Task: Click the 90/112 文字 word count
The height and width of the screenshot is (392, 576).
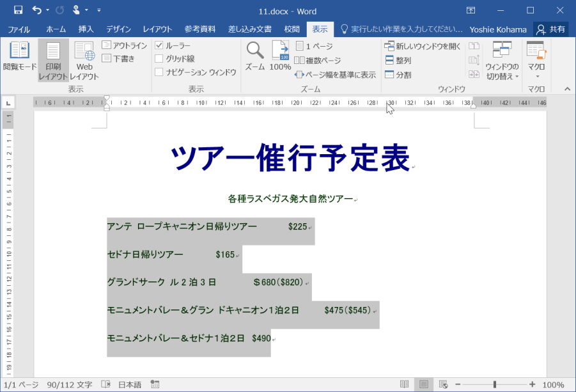Action: point(70,385)
